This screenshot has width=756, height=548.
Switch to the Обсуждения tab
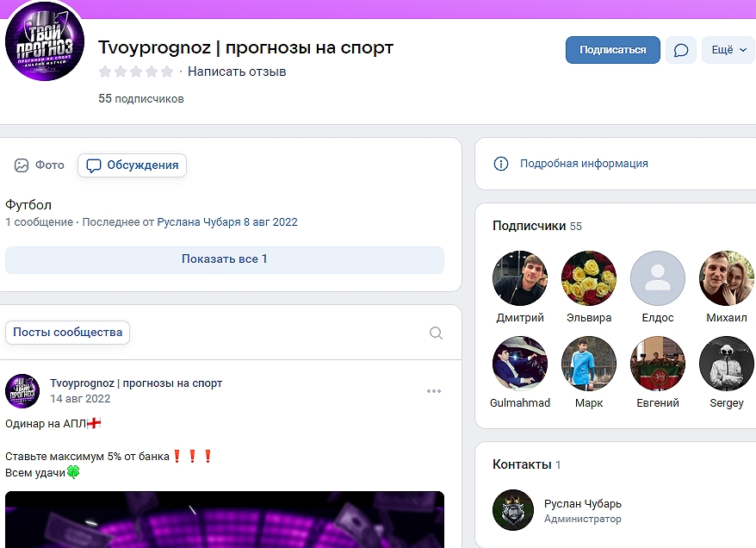tap(132, 165)
